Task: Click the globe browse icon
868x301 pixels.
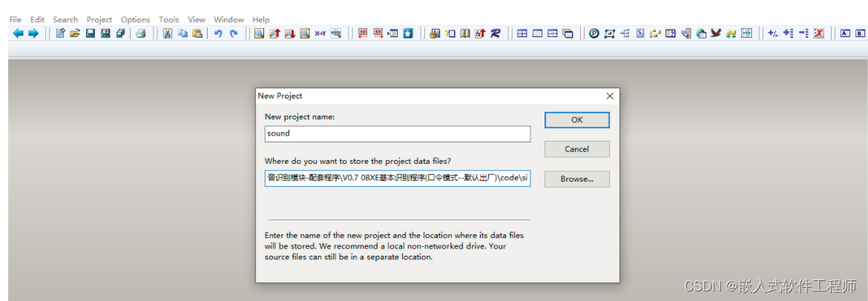Action: pyautogui.click(x=701, y=33)
